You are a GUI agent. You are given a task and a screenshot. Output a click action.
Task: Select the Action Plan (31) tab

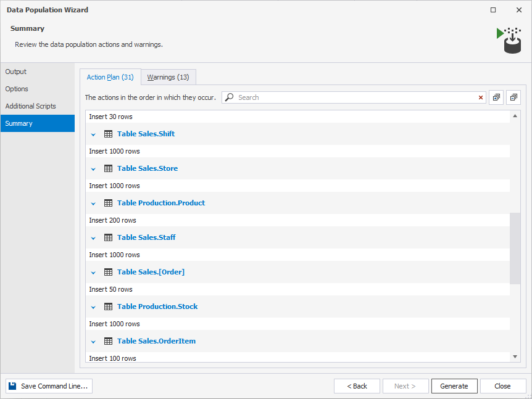point(110,77)
